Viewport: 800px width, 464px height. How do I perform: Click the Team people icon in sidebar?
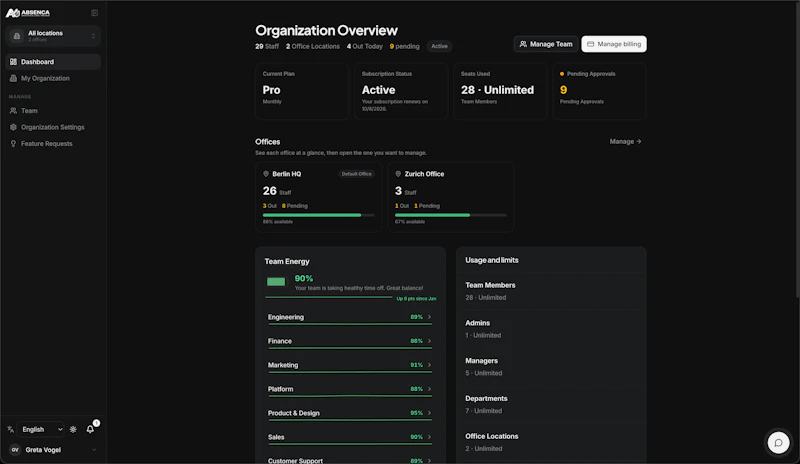13,111
